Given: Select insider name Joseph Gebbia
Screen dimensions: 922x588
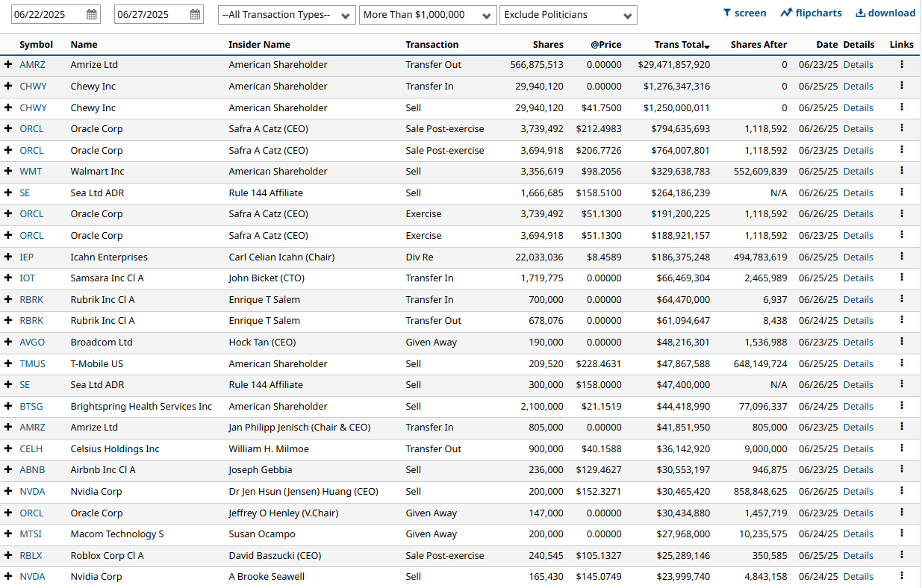Looking at the screenshot, I should (x=261, y=469).
